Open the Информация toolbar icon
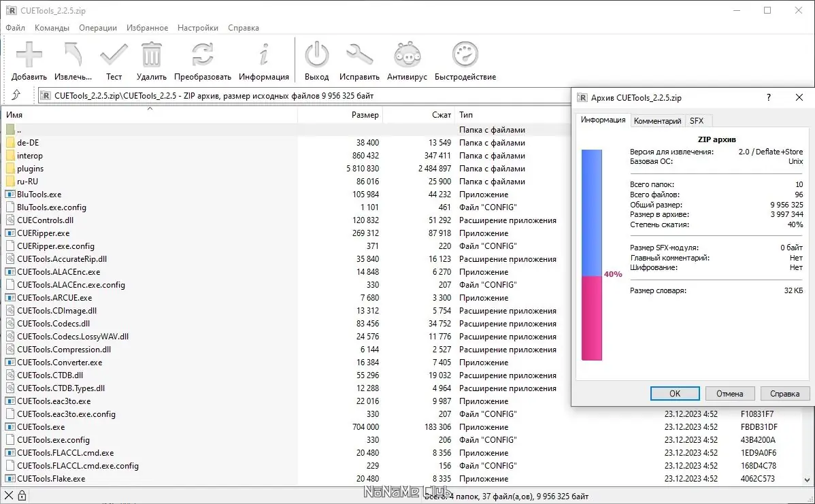The height and width of the screenshot is (504, 815). click(x=264, y=54)
